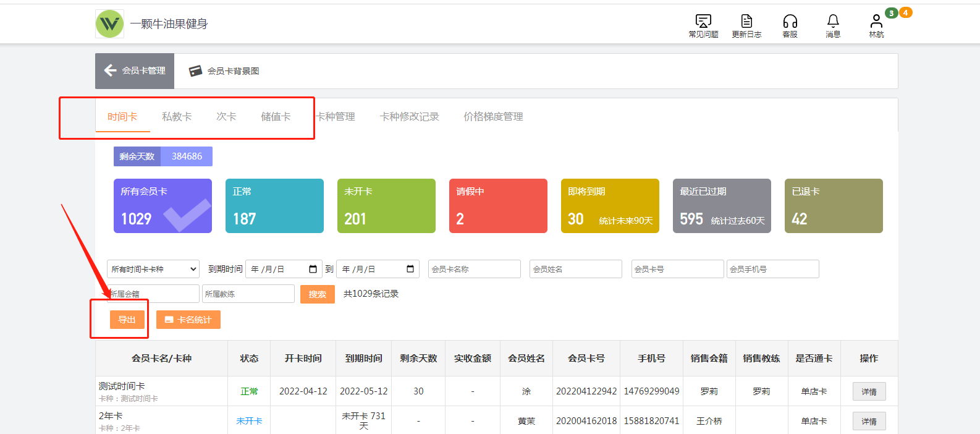
Task: Open the 更新日志 changelog icon
Action: click(x=746, y=22)
